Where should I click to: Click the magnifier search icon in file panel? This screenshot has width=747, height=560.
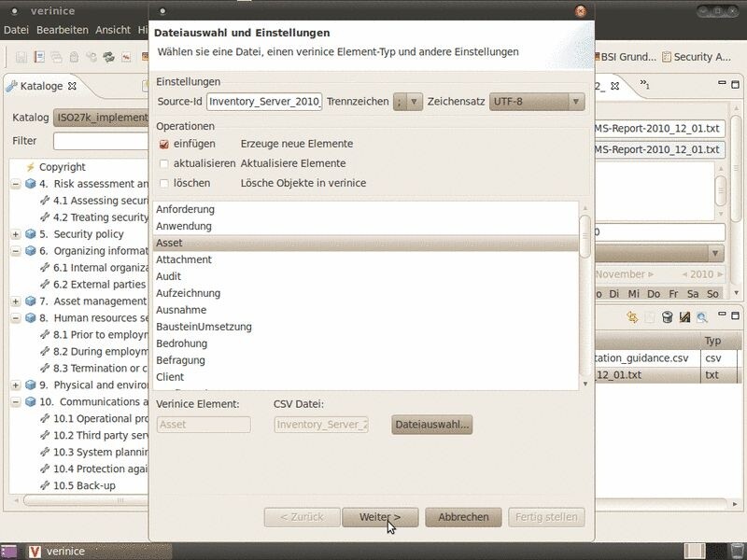pyautogui.click(x=701, y=317)
